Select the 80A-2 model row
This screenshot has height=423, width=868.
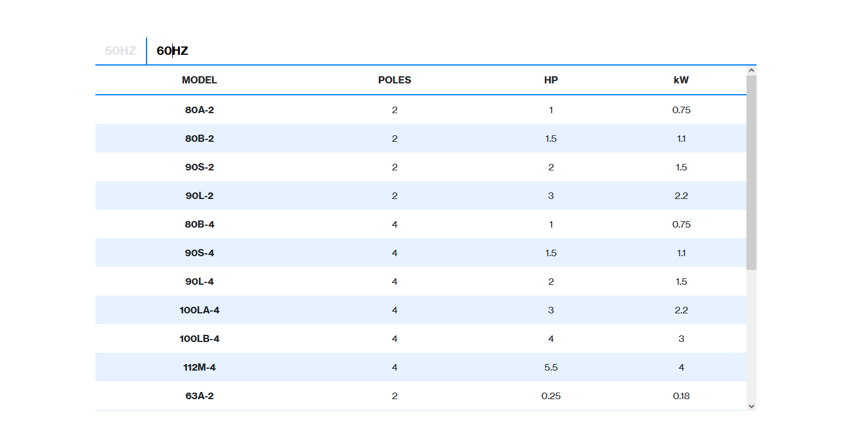(x=421, y=110)
